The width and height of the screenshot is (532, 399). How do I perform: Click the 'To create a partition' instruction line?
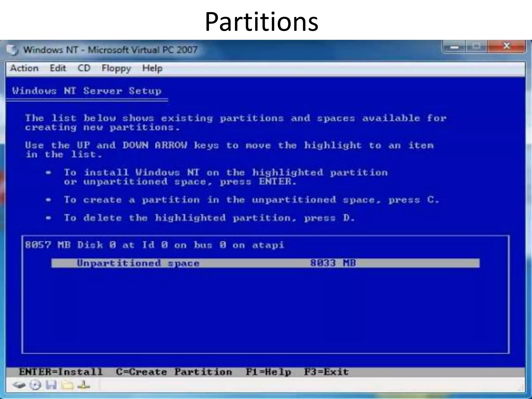pos(251,200)
